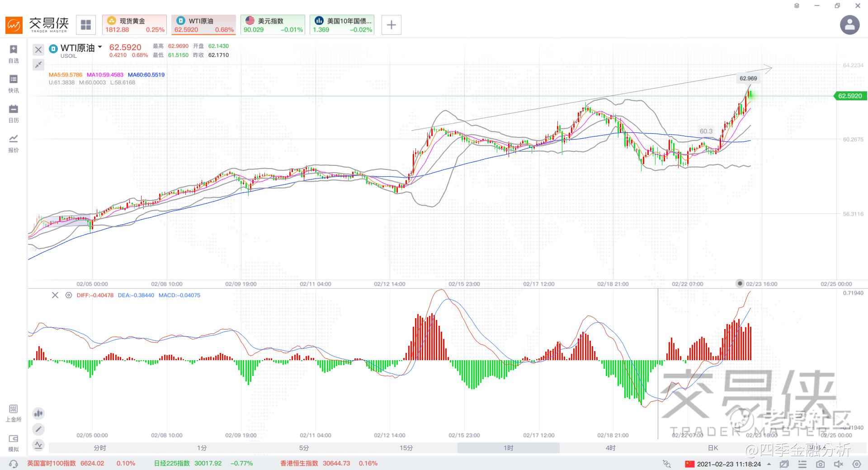Select the 5分 timeframe
The image size is (868, 470).
tap(304, 448)
